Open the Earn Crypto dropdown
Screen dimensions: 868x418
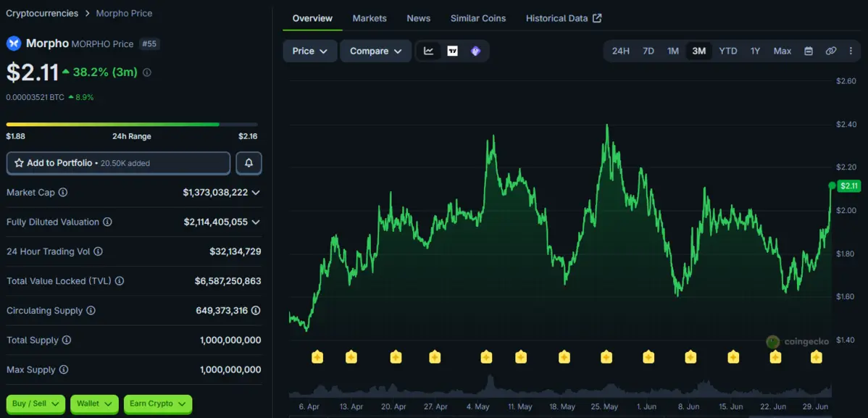coord(158,404)
